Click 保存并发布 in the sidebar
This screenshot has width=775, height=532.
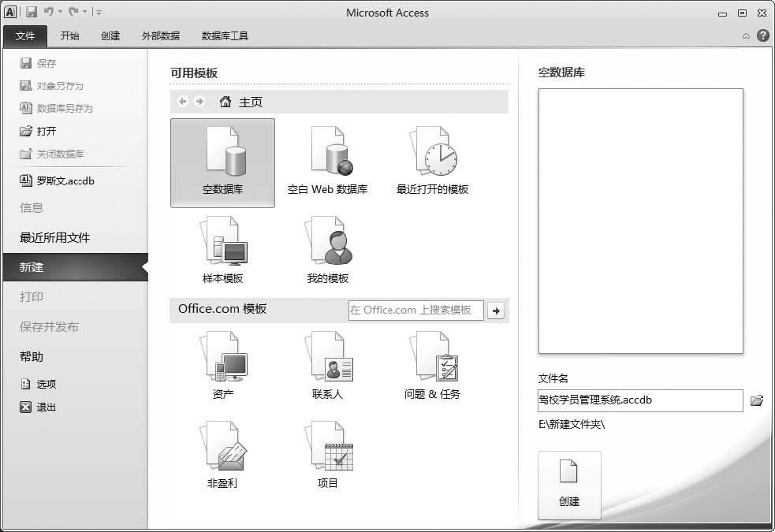click(x=49, y=327)
